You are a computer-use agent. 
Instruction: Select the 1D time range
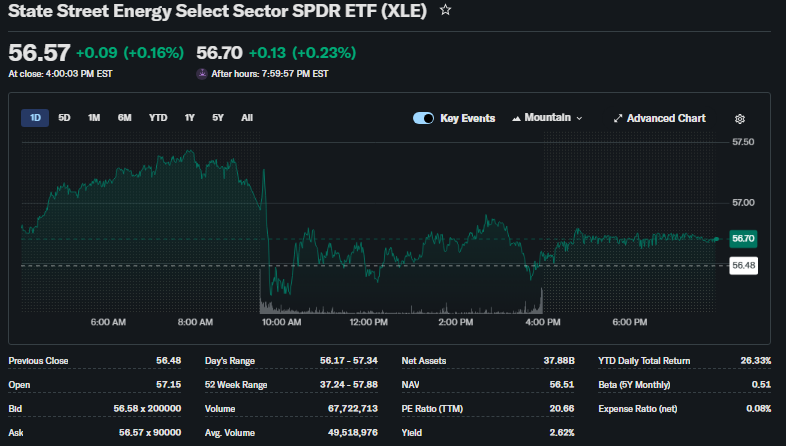tap(35, 118)
